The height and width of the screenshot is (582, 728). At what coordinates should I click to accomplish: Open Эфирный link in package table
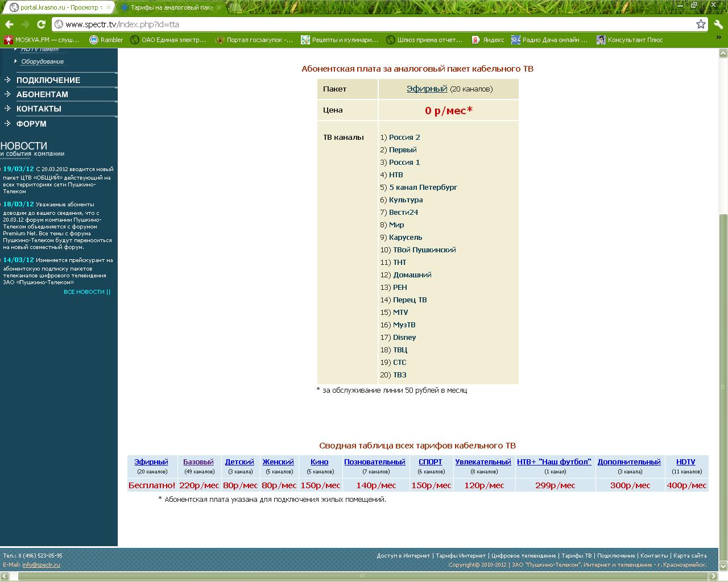(427, 89)
